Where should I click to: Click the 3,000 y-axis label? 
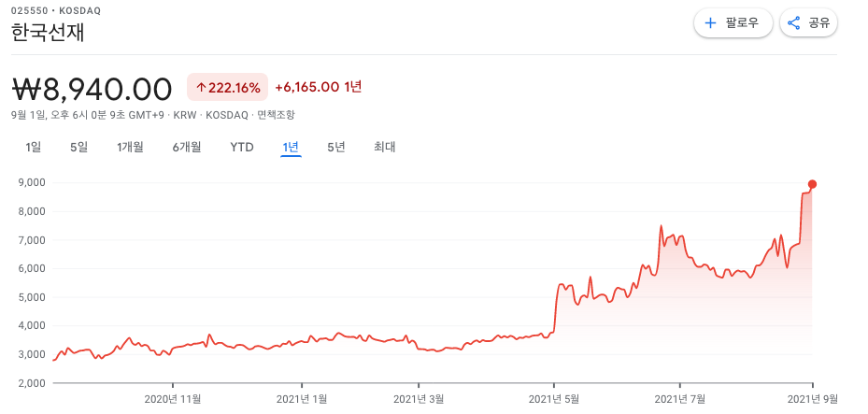(33, 354)
